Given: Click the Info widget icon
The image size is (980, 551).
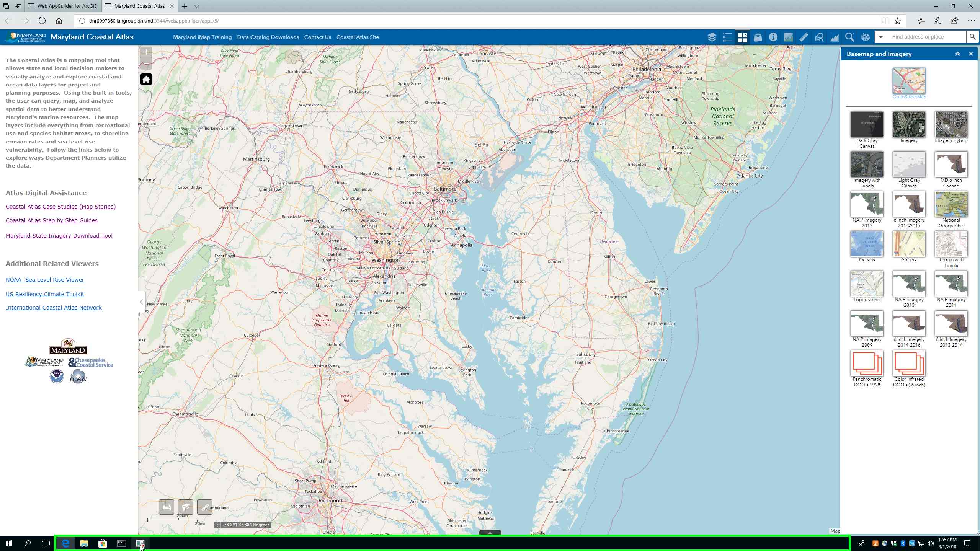Looking at the screenshot, I should (x=773, y=37).
